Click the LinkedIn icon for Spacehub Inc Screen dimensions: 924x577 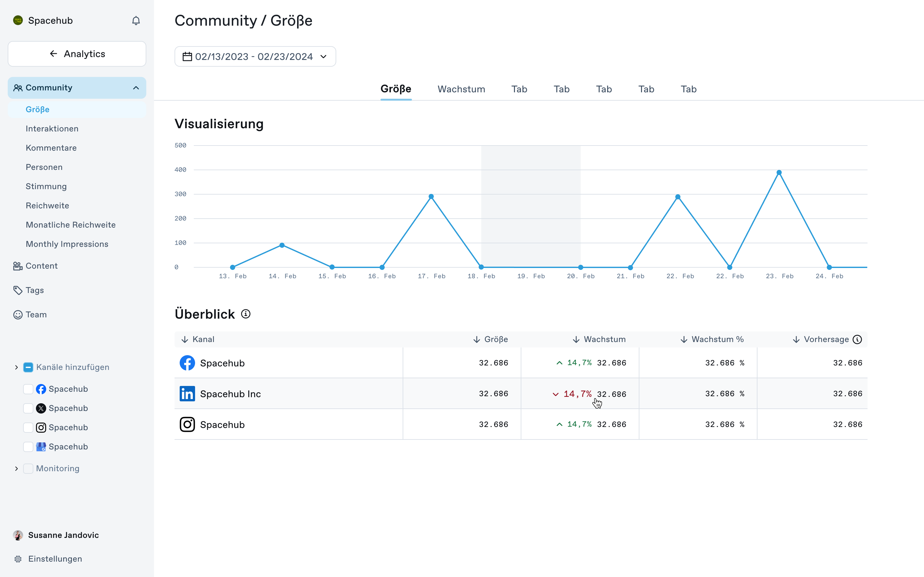pos(187,394)
